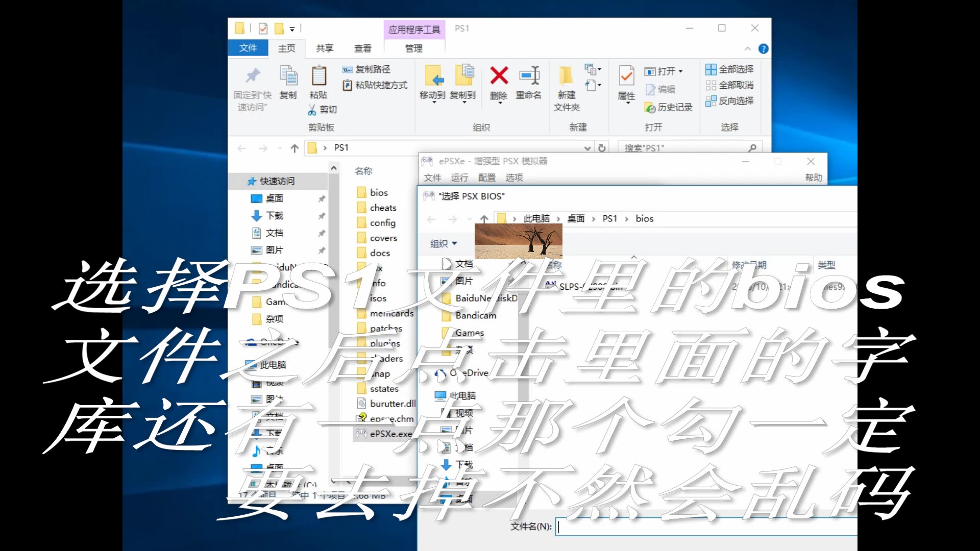The height and width of the screenshot is (551, 980).
Task: Click the Delete red X icon
Action: click(x=499, y=76)
